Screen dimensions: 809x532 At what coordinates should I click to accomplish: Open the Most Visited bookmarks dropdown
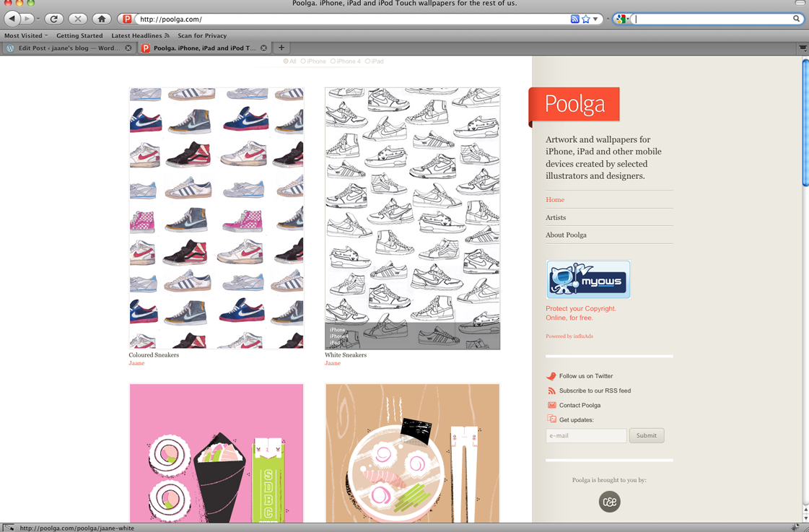tap(23, 35)
